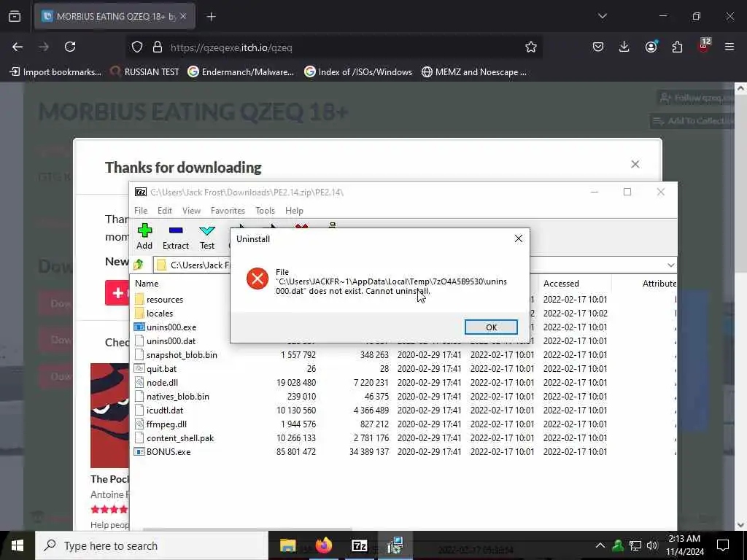Close the MORBIUS EATING QZEQ tab

click(x=183, y=17)
